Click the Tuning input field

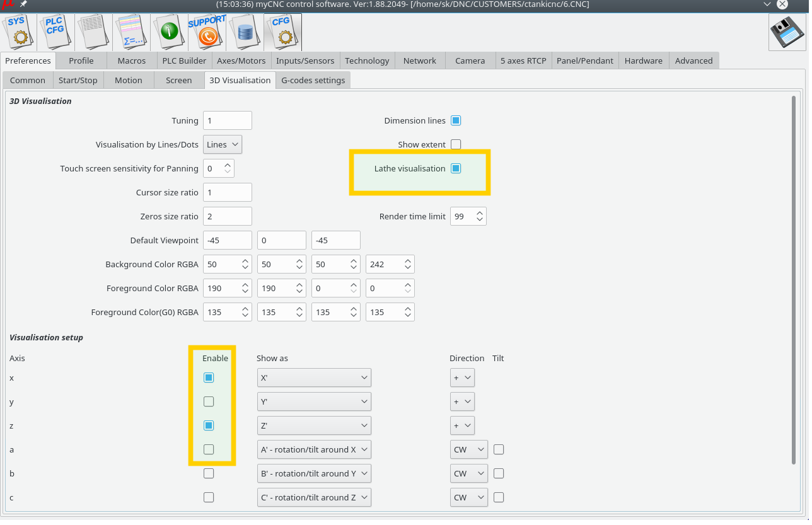click(x=227, y=120)
